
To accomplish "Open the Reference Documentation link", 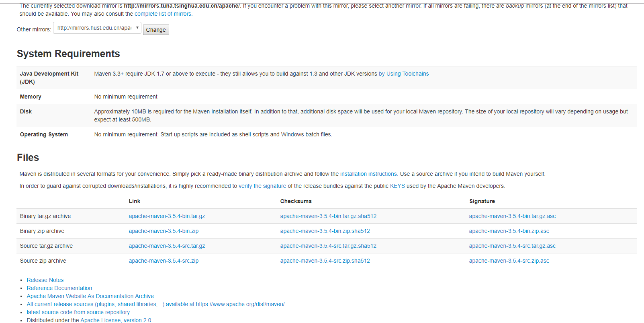I will click(59, 288).
